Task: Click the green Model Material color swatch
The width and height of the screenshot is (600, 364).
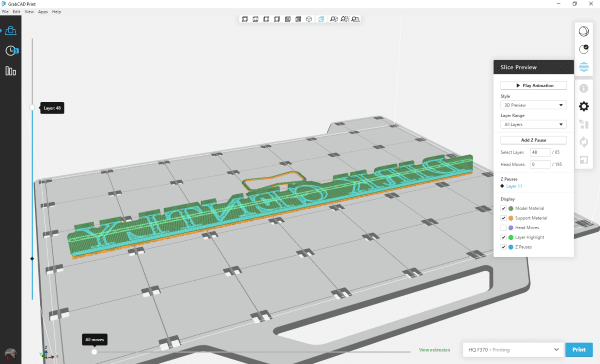Action: tap(511, 208)
